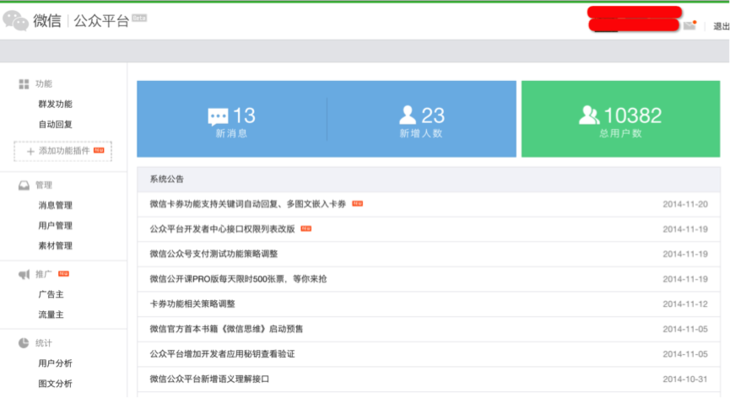Open announcement 微信公众平台新增语义理解接口

point(210,379)
